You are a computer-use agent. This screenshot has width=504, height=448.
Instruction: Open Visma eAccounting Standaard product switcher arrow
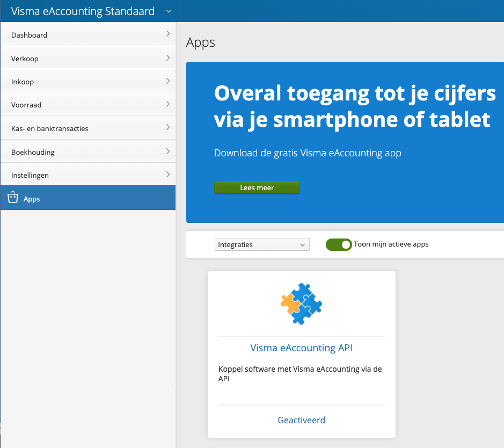tap(169, 12)
